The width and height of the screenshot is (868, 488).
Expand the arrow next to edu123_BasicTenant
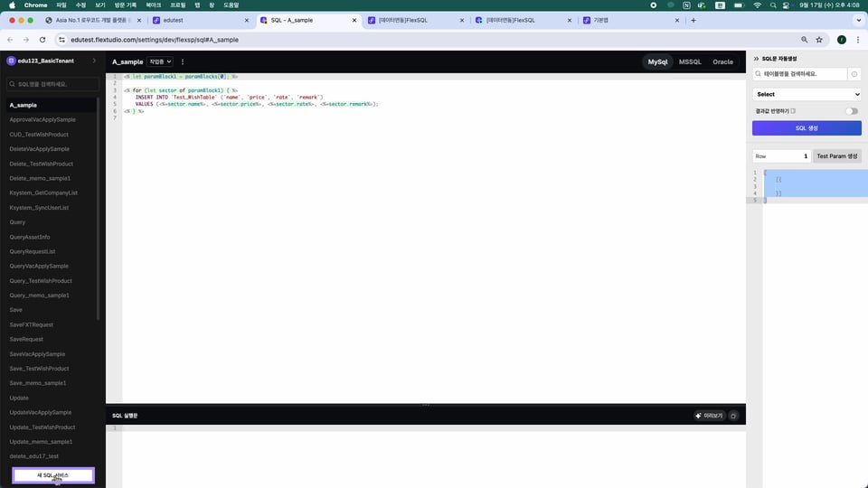pyautogui.click(x=94, y=61)
